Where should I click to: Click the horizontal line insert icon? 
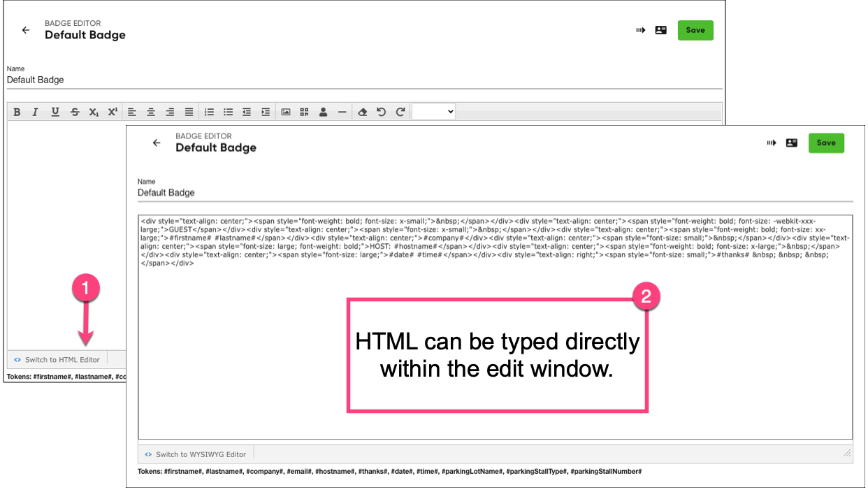tap(342, 111)
